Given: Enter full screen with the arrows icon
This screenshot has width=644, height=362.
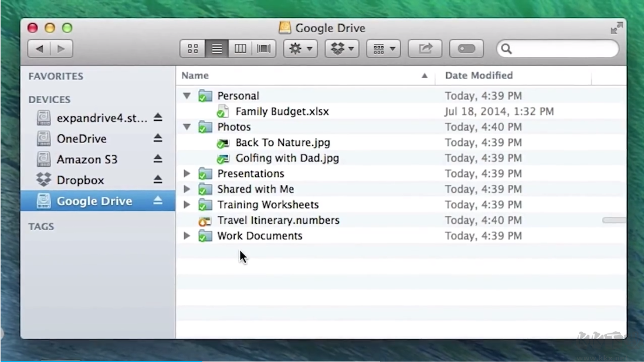Looking at the screenshot, I should point(616,28).
